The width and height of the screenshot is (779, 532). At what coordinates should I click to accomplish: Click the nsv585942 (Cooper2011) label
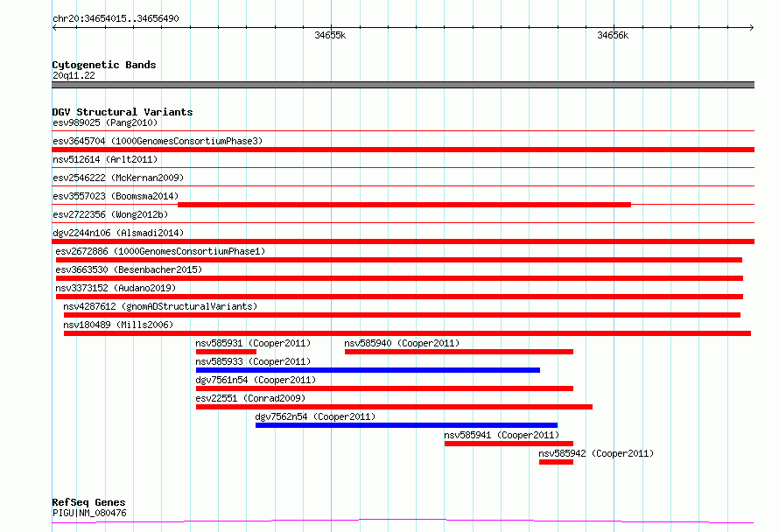coord(596,453)
